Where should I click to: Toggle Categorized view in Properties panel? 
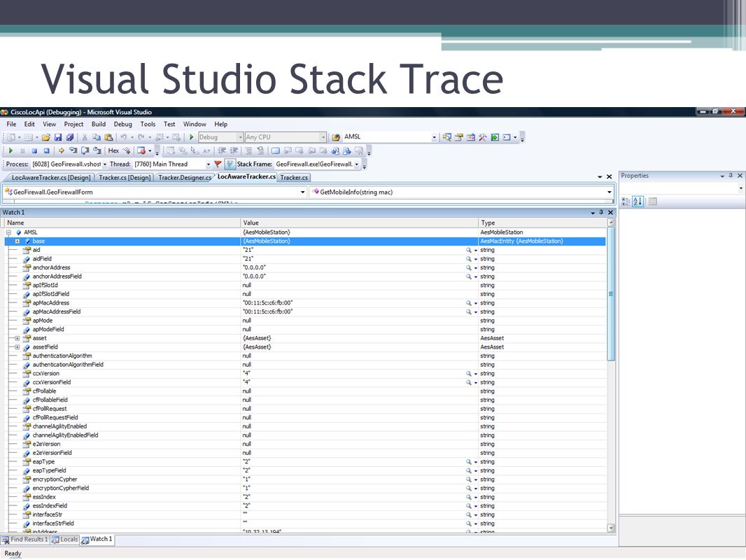626,202
